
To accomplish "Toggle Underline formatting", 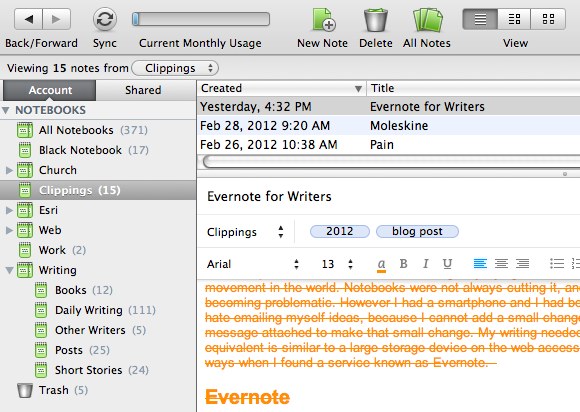I will [x=447, y=264].
